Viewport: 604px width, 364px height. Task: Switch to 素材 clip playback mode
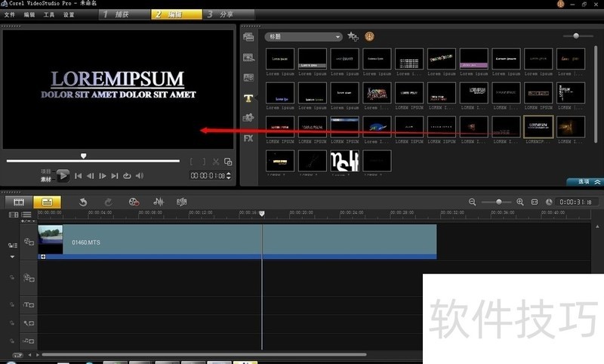click(46, 179)
